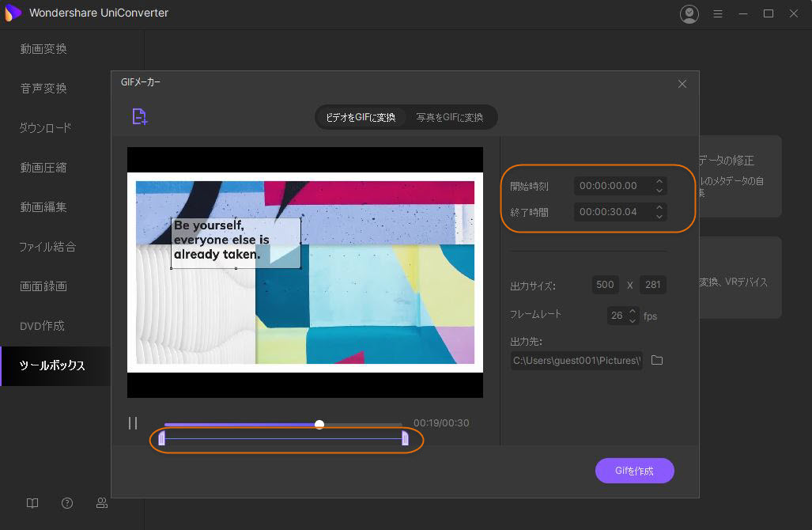Open 動画変換 in sidebar
Viewport: 812px width, 530px height.
[43, 49]
